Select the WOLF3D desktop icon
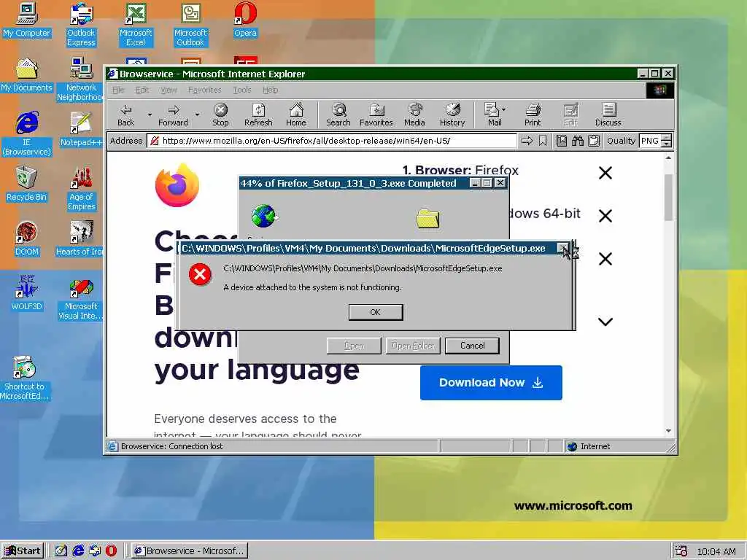This screenshot has height=560, width=747. pyautogui.click(x=27, y=293)
